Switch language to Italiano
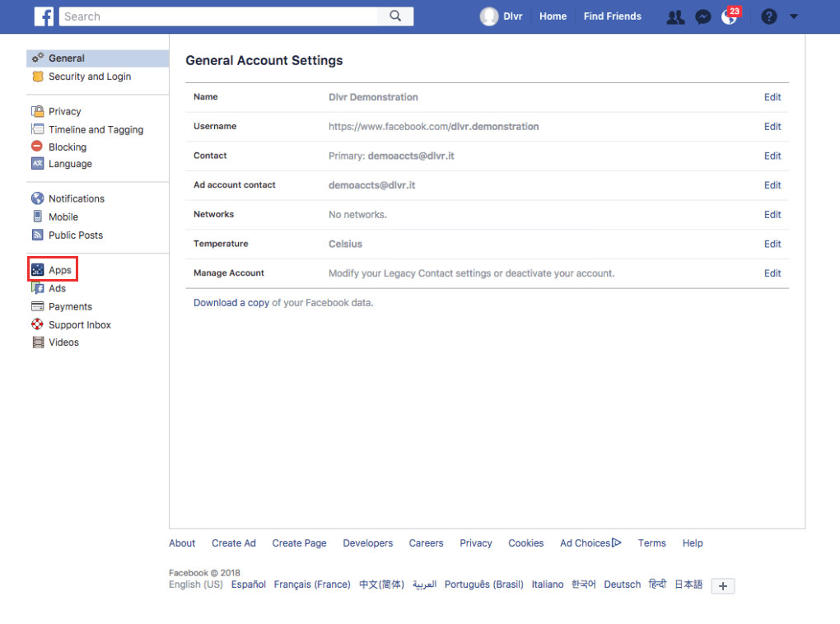The height and width of the screenshot is (624, 840). click(x=547, y=584)
